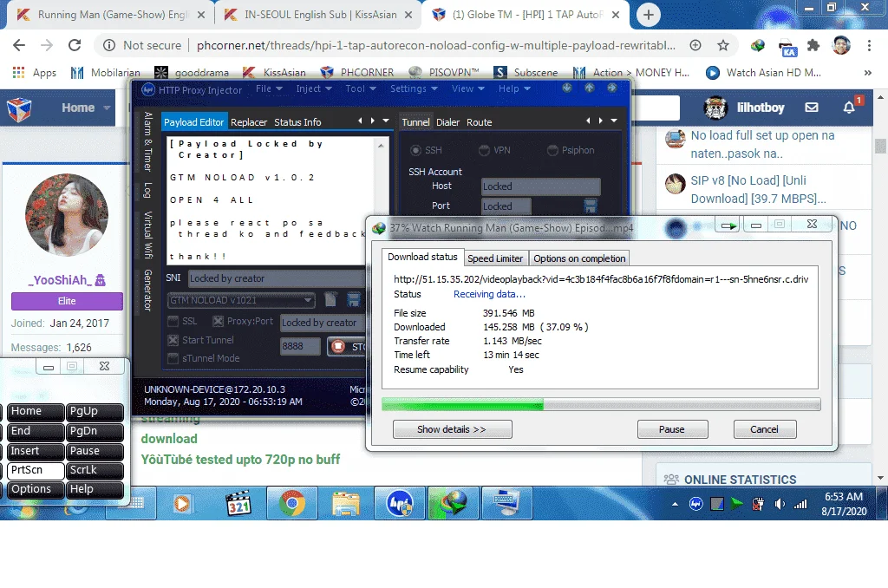This screenshot has height=588, width=888.
Task: Bookmark this page with star icon
Action: pyautogui.click(x=722, y=45)
